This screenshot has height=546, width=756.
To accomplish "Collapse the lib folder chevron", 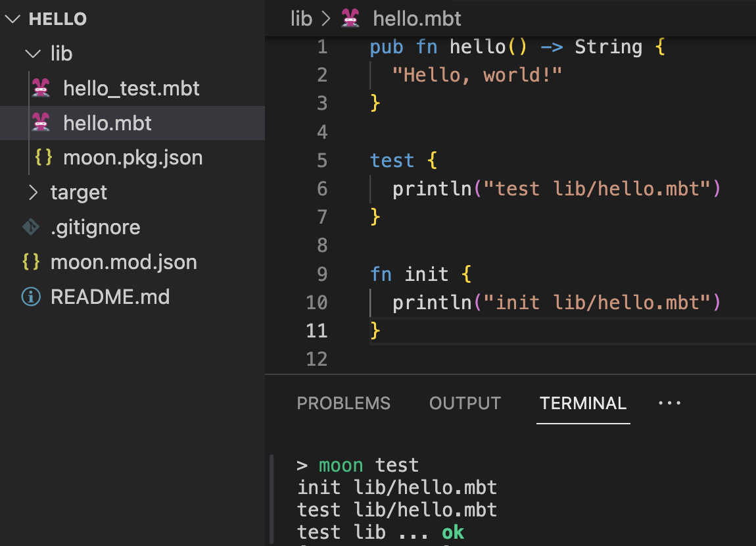I will point(33,54).
